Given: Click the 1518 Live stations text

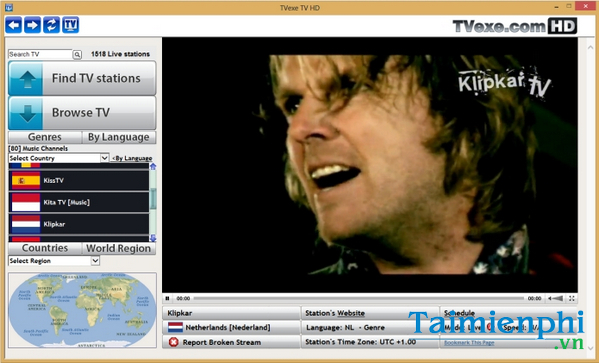Looking at the screenshot, I should click(x=120, y=54).
